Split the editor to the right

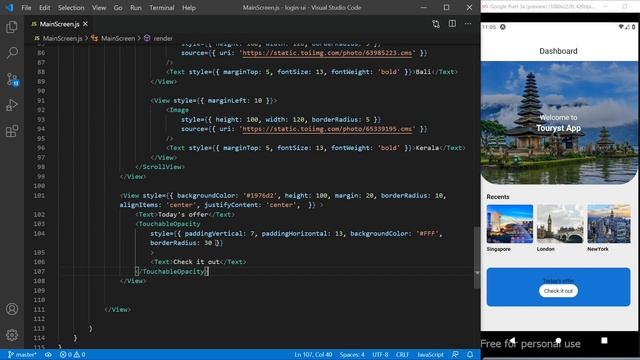[452, 24]
